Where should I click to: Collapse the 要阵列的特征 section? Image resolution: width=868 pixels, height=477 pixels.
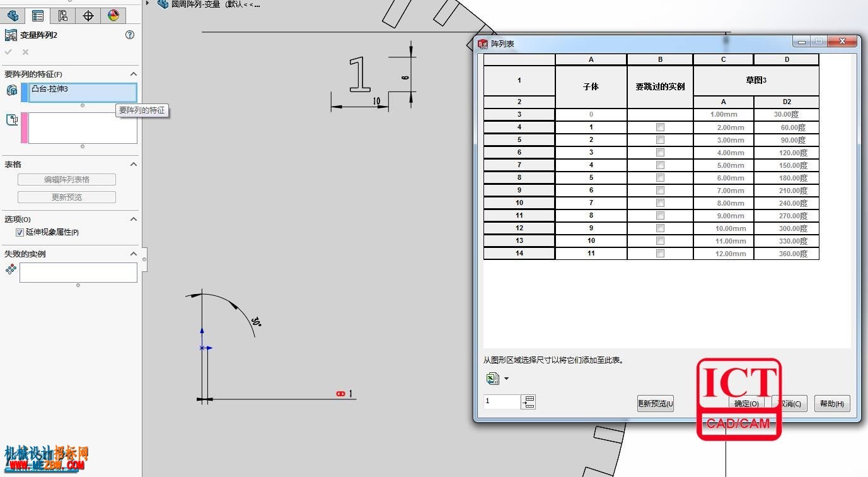pyautogui.click(x=133, y=74)
